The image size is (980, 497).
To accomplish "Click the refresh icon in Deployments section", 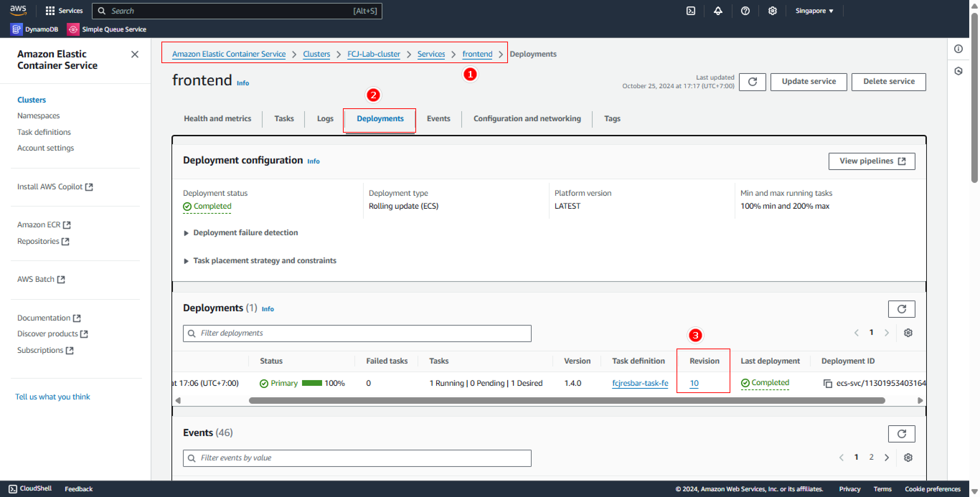I will pos(901,309).
